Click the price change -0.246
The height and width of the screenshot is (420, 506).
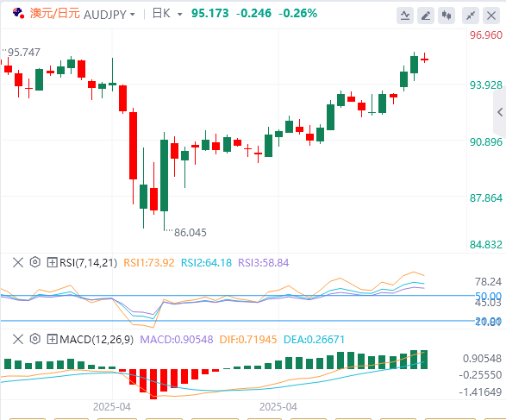(x=253, y=13)
